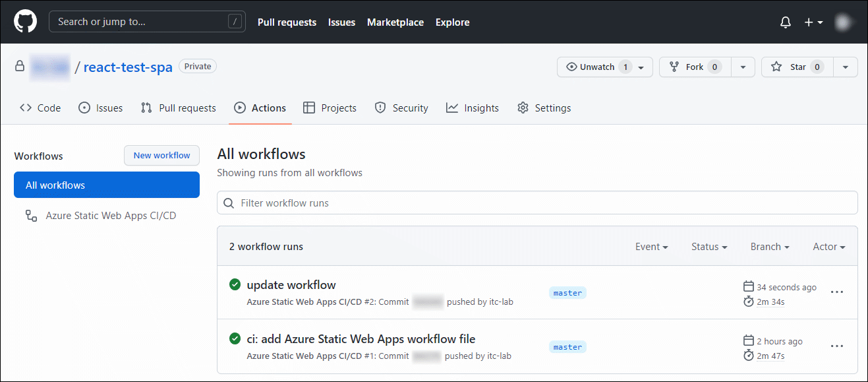868x382 pixels.
Task: Click the '2 hours ago' timestamp
Action: coord(780,342)
